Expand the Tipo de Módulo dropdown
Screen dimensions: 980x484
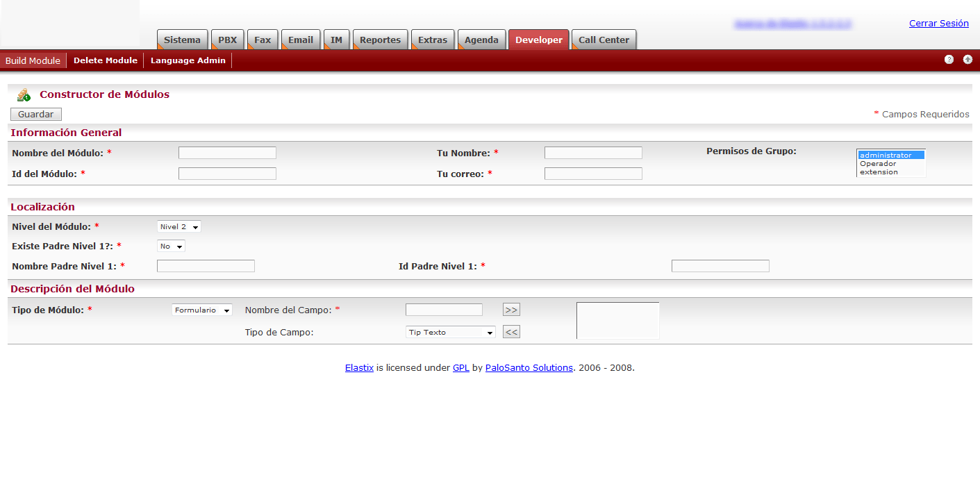[x=202, y=310]
